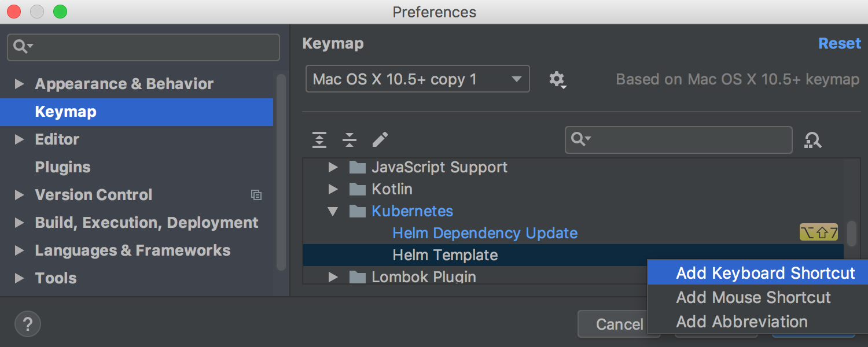Click the JavaScript Support folder icon
Image resolution: width=868 pixels, height=347 pixels.
(x=358, y=168)
